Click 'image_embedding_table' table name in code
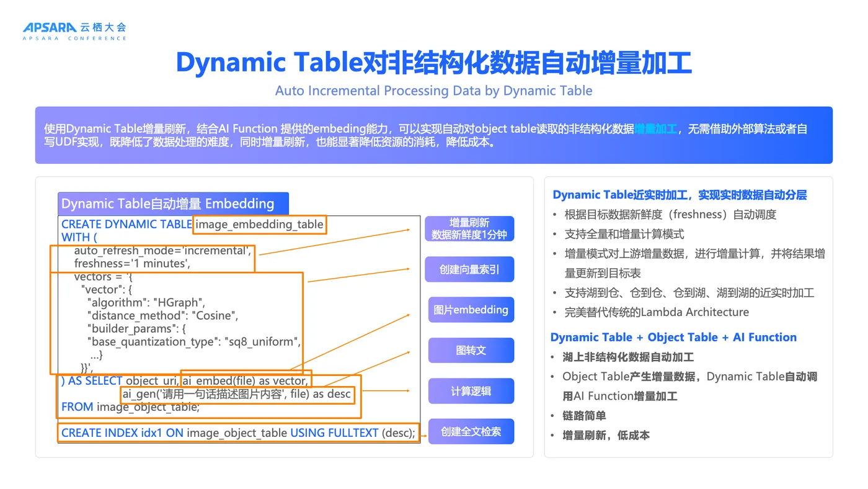The height and width of the screenshot is (489, 868). coord(259,224)
